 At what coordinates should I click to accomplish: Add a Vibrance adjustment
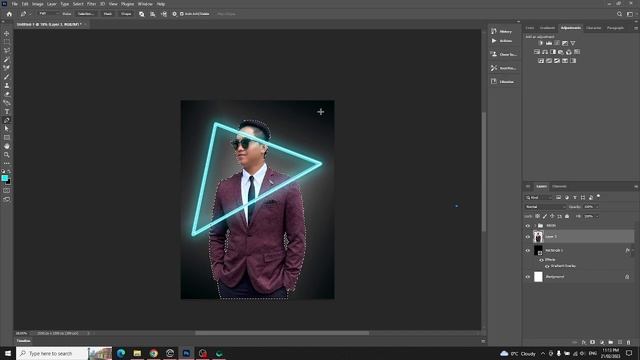pos(573,43)
